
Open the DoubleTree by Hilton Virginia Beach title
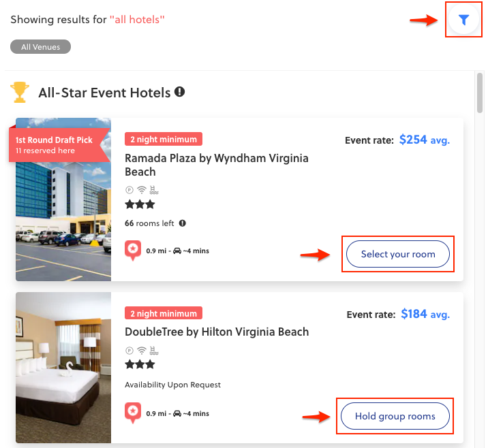tap(217, 332)
